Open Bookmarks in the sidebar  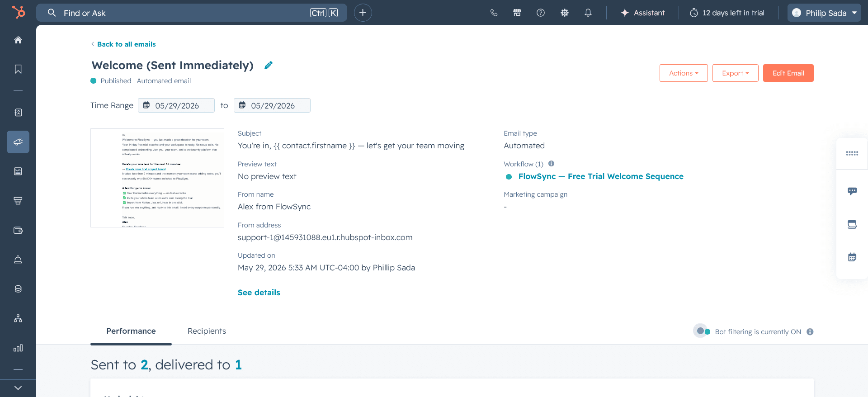(18, 69)
